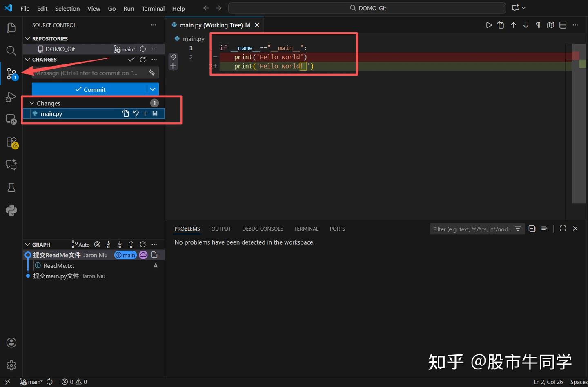Open the Python view in the activity bar
The image size is (588, 387).
11,210
